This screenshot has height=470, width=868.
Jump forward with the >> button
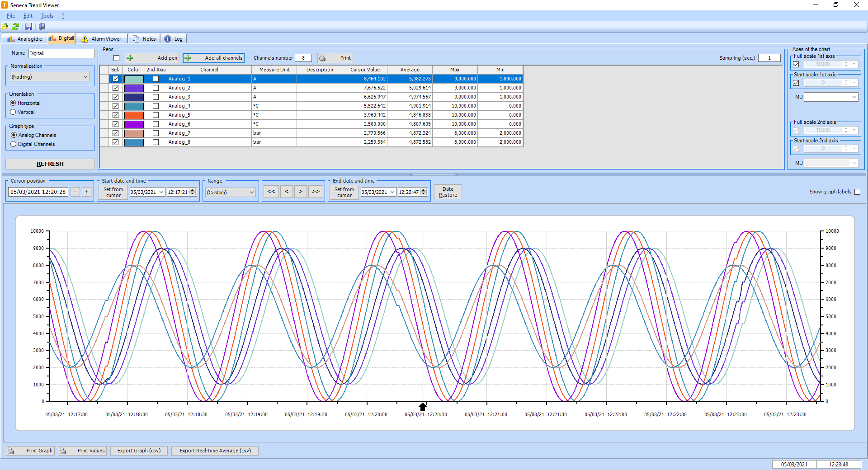316,192
